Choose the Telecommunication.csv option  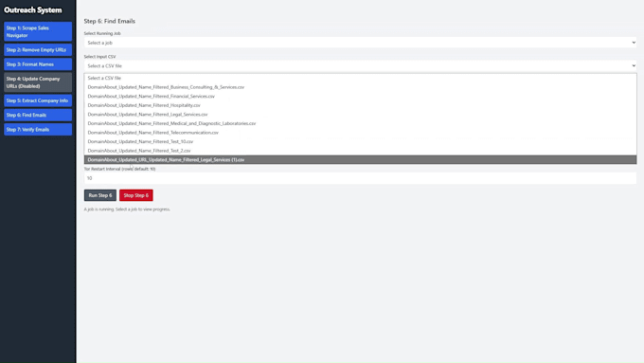click(x=360, y=133)
